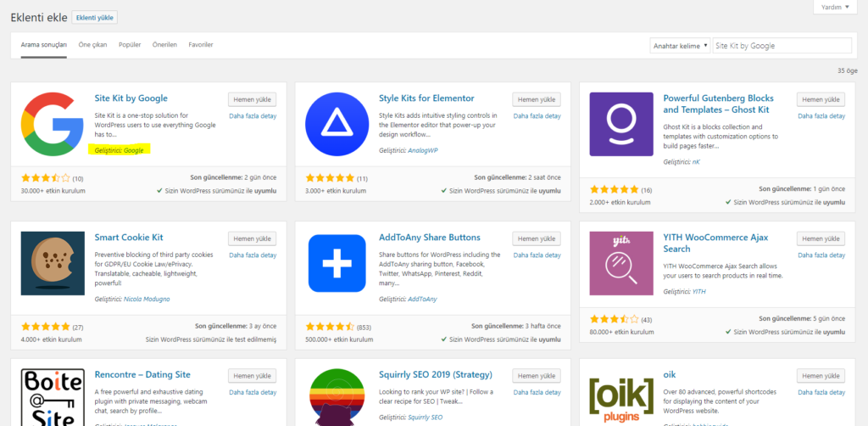Click the AddToAny Share Buttons star rating
Screen dimensions: 868x426
click(x=331, y=327)
